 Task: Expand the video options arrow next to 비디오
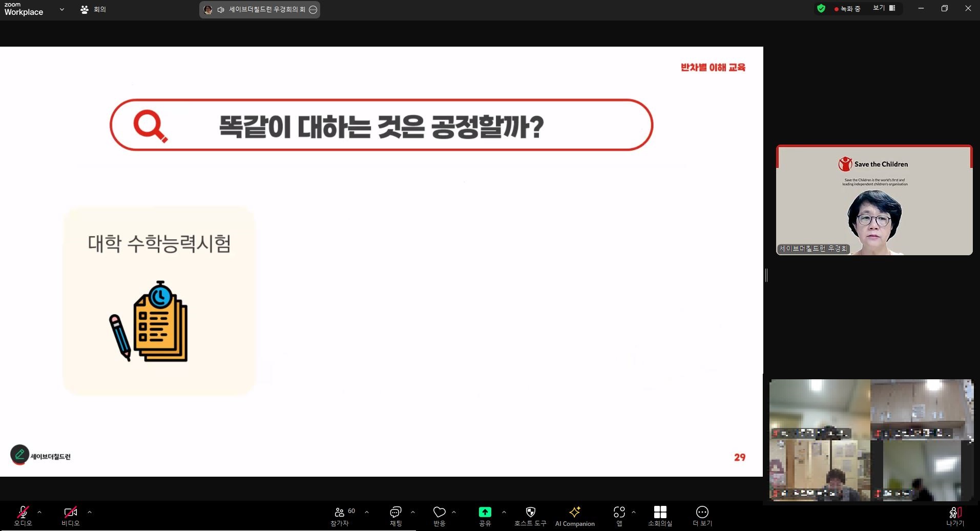point(90,512)
